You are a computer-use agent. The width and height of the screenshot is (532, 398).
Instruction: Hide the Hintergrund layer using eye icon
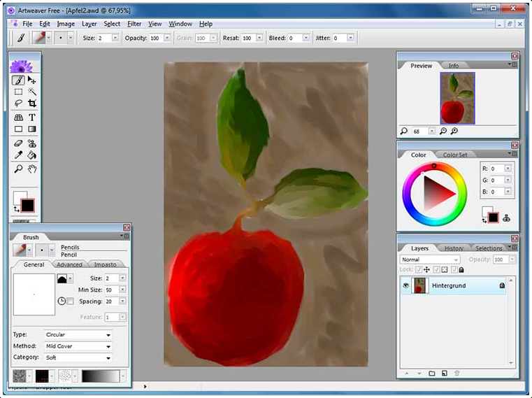pos(405,285)
